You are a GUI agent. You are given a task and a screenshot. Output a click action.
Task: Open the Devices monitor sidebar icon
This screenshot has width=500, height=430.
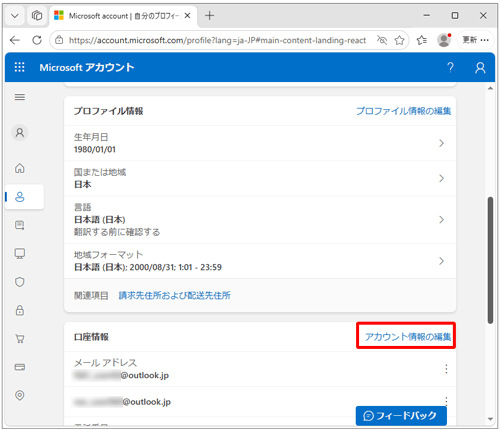pos(20,254)
